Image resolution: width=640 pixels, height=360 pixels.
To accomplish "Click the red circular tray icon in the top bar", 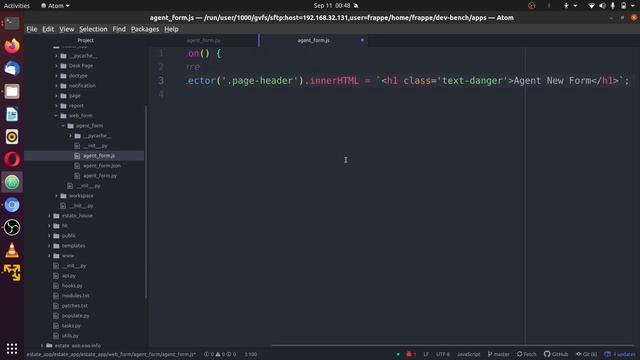I will pos(531,6).
